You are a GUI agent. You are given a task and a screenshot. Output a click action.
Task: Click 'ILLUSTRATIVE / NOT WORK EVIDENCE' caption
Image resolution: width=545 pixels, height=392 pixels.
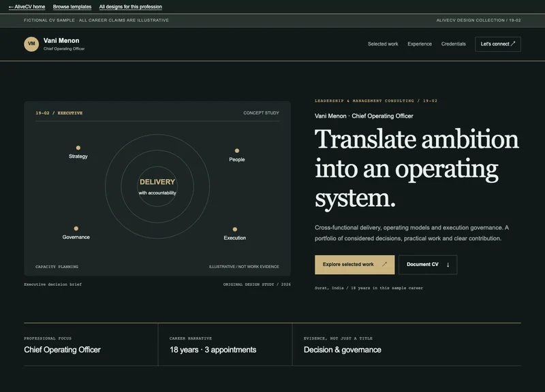pyautogui.click(x=244, y=267)
